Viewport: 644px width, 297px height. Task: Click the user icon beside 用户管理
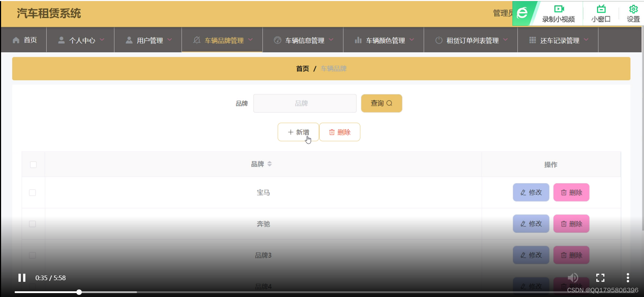pos(129,40)
